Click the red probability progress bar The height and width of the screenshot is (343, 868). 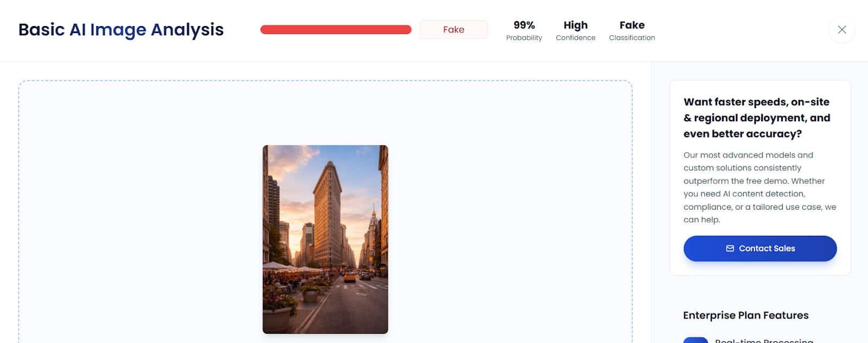(336, 30)
